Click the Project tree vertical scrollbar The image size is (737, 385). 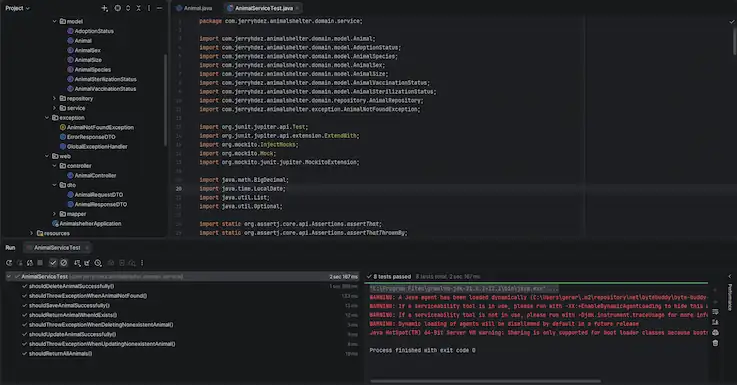tap(165, 100)
